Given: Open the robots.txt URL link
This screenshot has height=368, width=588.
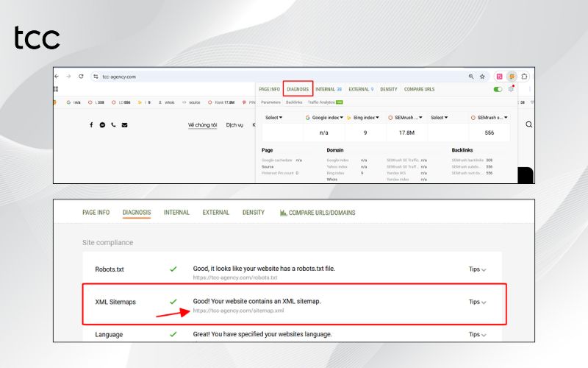Looking at the screenshot, I should [235, 277].
